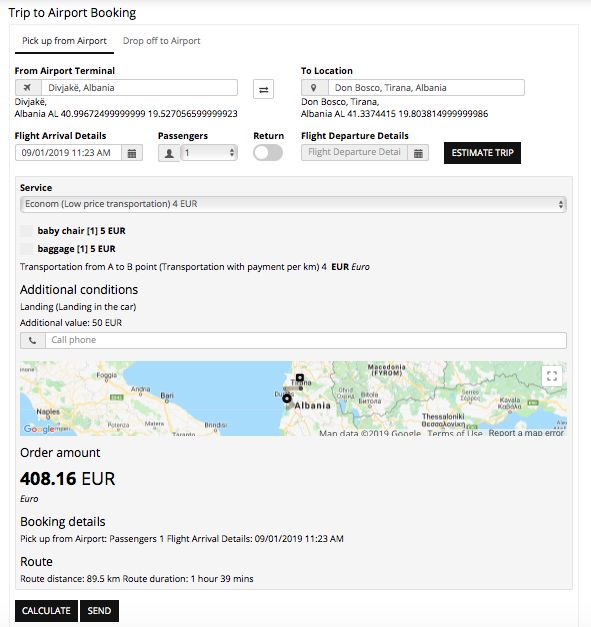Click the ESTIMATE TRIP button
The image size is (591, 627).
[482, 153]
